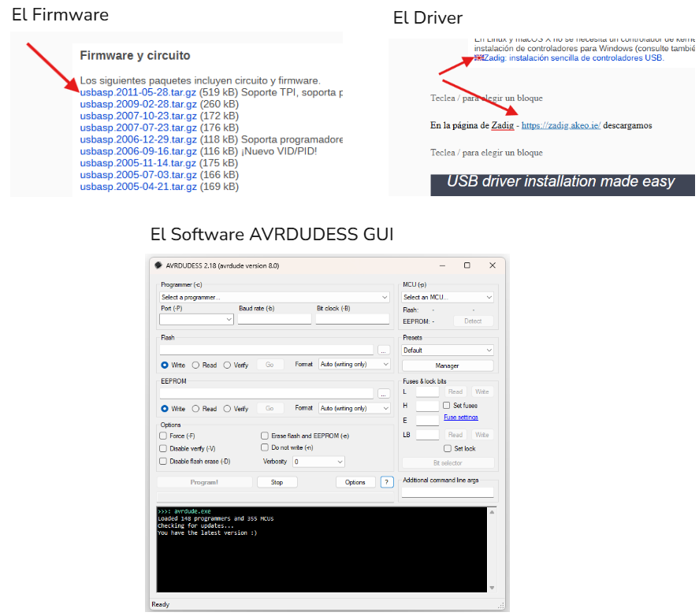Open usbasp.2005-04-21.tar.gz firmware link
This screenshot has width=699, height=616.
(138, 187)
